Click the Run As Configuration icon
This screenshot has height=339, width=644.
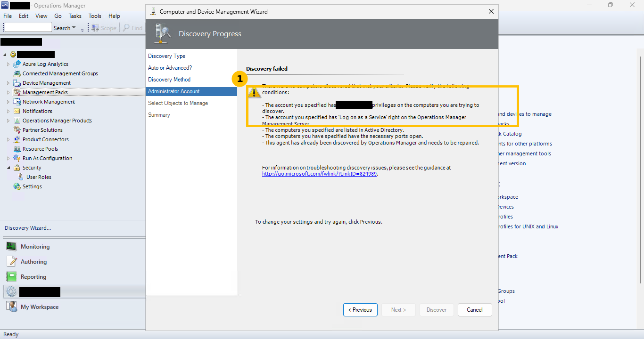pyautogui.click(x=17, y=158)
